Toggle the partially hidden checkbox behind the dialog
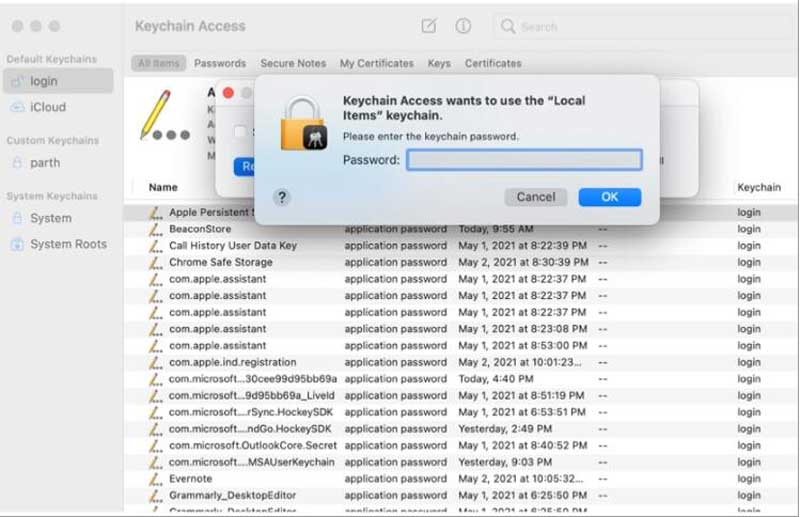The image size is (800, 517). [x=240, y=131]
